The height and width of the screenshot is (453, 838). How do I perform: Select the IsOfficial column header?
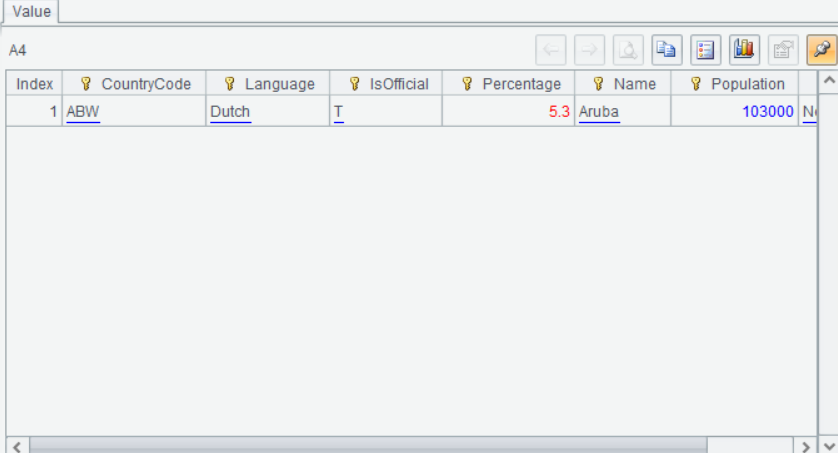(386, 84)
